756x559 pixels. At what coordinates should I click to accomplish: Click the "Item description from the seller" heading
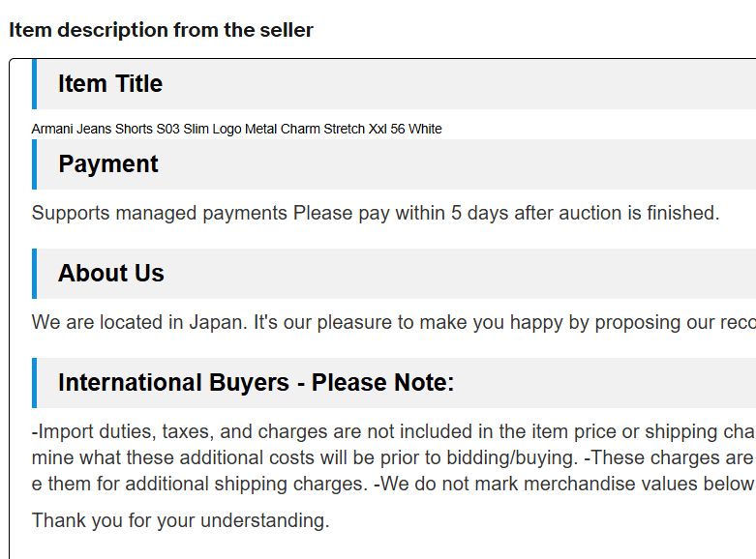161,30
